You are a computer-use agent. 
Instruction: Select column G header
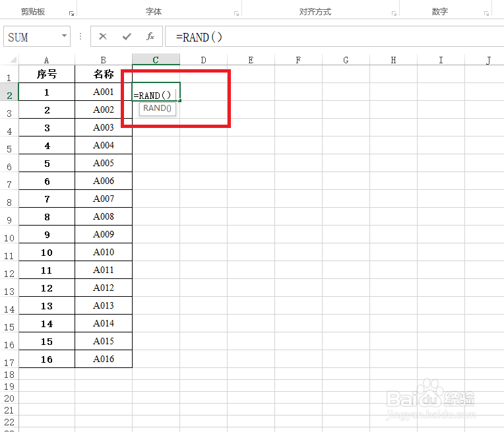tap(346, 60)
